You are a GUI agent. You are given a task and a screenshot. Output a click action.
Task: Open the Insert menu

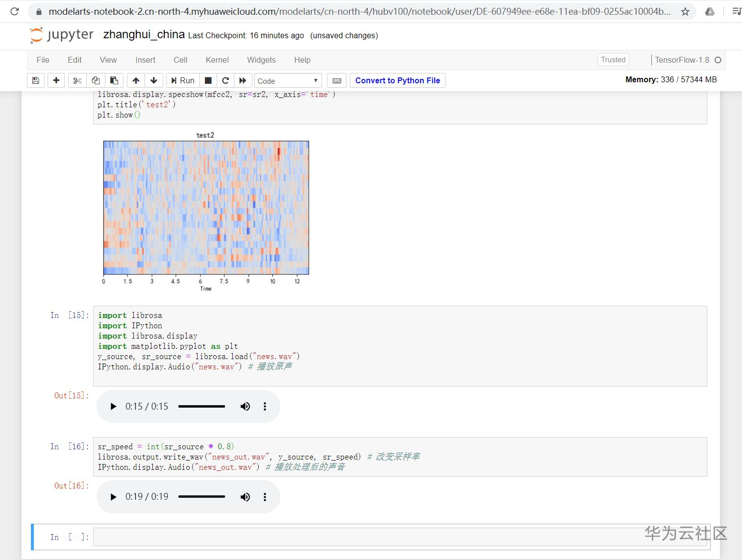tap(146, 60)
